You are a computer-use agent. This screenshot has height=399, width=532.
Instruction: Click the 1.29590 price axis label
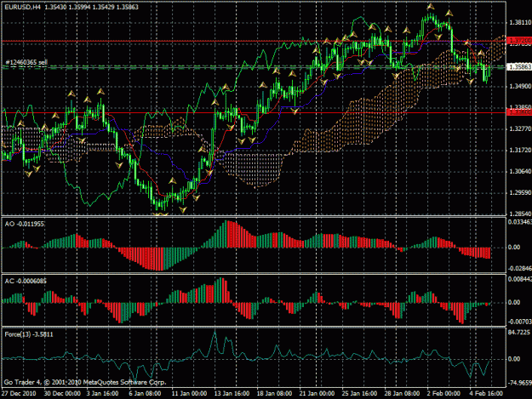tap(520, 192)
